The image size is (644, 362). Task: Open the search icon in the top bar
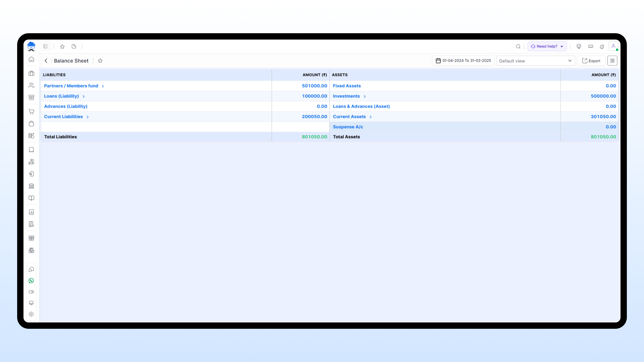[518, 46]
